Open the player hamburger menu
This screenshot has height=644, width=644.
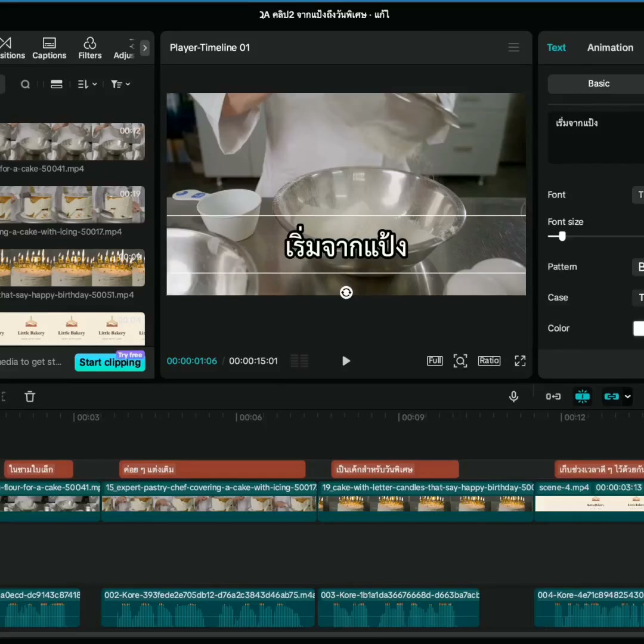click(x=513, y=47)
